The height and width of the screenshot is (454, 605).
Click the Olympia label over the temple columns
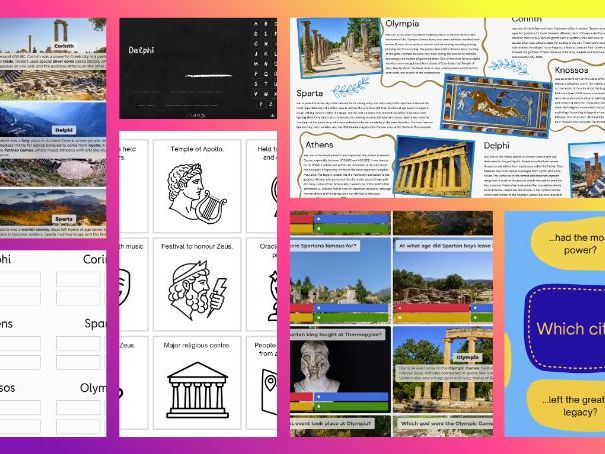click(x=467, y=357)
